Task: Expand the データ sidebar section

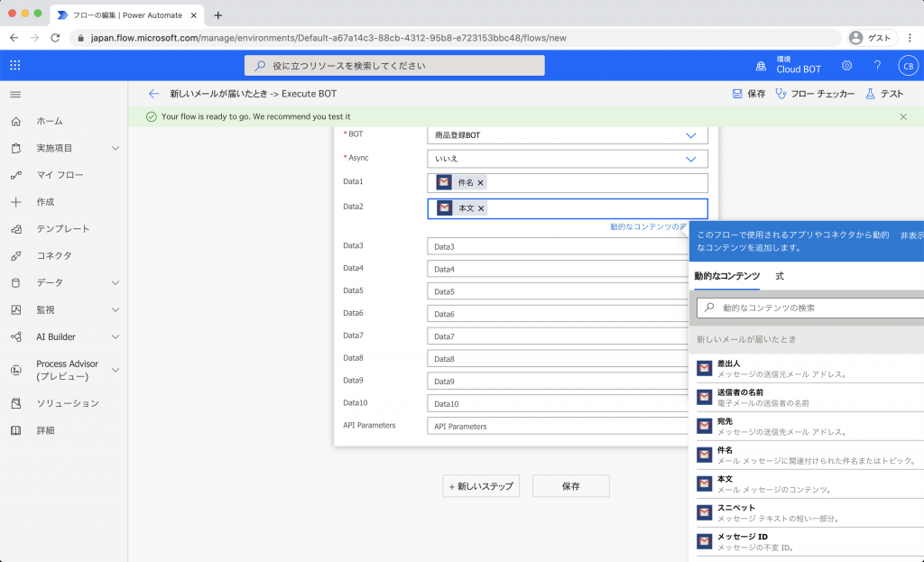Action: pos(115,282)
